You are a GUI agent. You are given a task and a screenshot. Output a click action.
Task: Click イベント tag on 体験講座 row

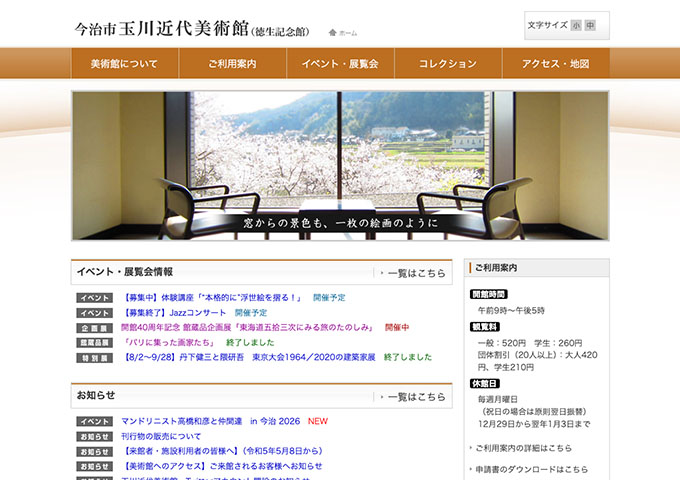coord(95,298)
